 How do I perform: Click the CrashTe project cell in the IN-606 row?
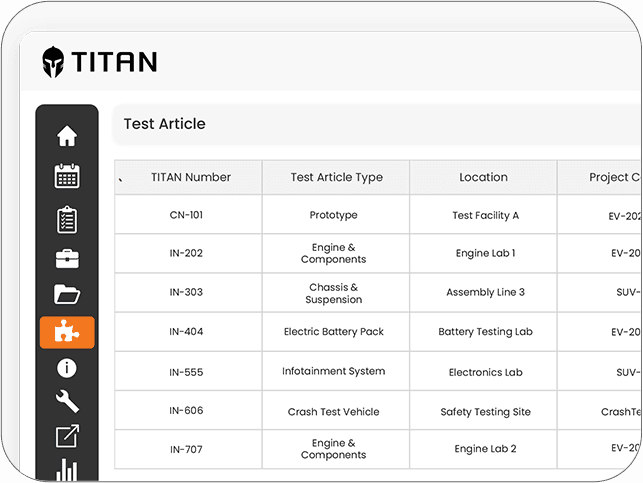[600, 410]
